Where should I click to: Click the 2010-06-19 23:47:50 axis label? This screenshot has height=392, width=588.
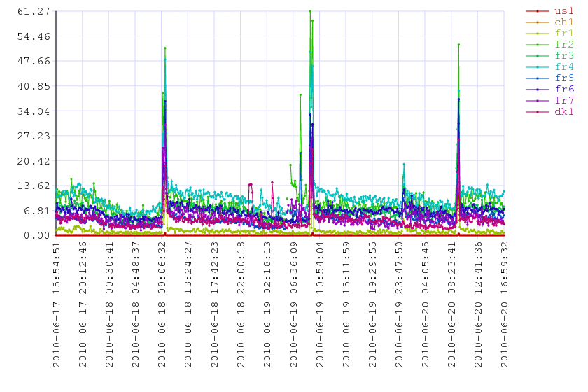[x=399, y=304]
